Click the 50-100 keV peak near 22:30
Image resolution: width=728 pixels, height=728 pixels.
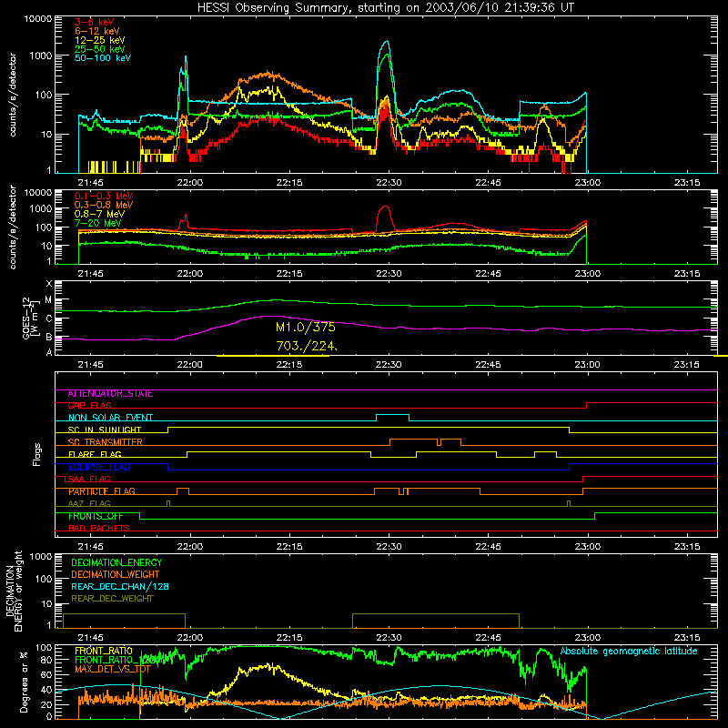(387, 42)
